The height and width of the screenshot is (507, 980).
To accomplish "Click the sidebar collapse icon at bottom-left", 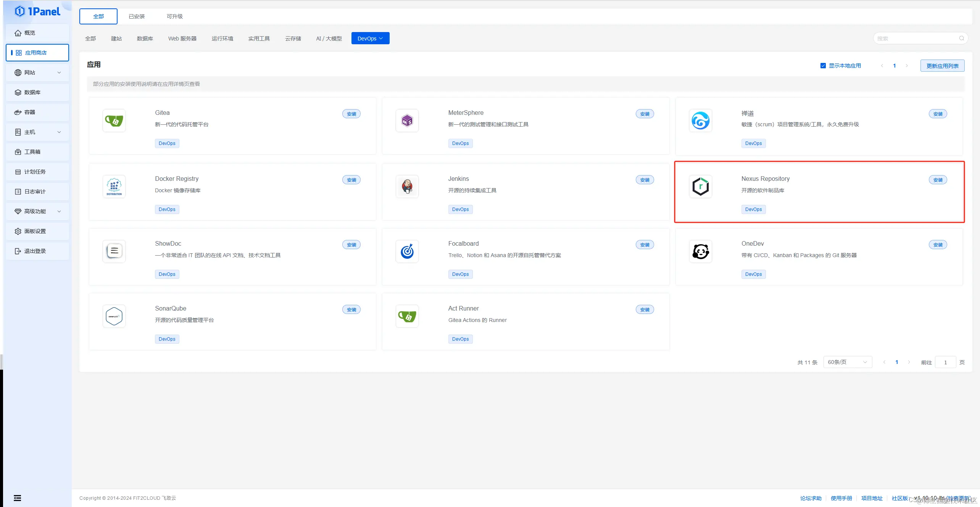I will tap(18, 498).
